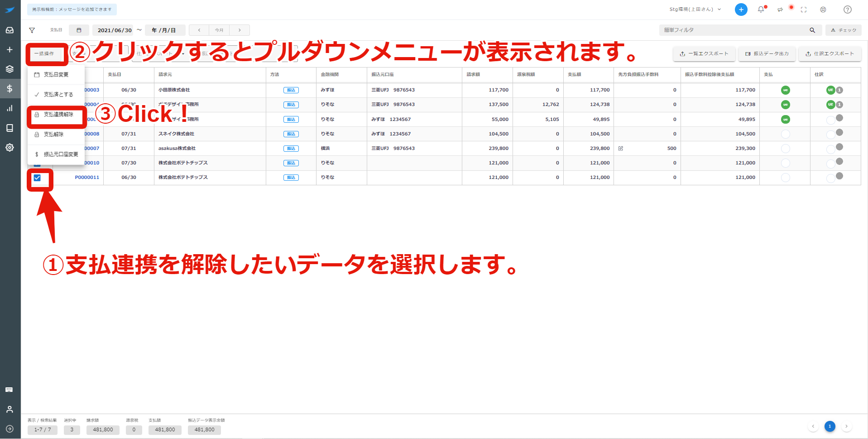Select the dollar payments sidebar icon
The height and width of the screenshot is (439, 868).
[10, 88]
